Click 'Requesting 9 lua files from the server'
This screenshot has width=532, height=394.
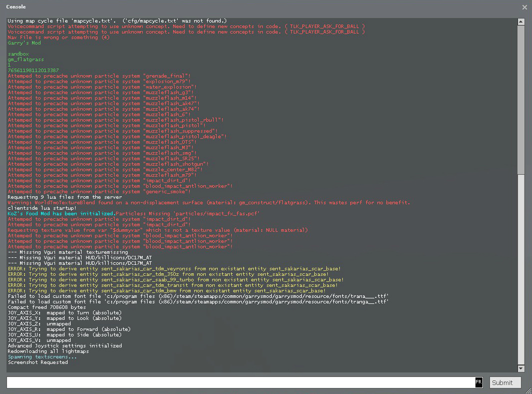tap(65, 197)
